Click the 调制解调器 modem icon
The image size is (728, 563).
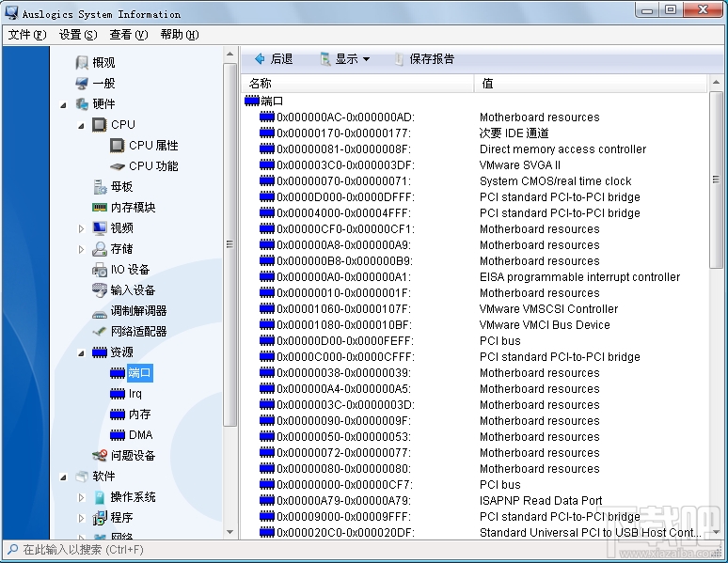[100, 313]
